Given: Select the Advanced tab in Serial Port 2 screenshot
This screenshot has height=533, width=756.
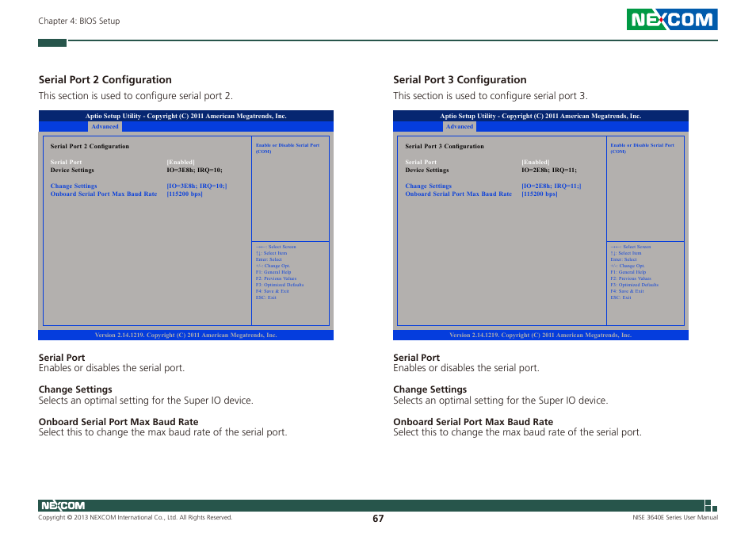Looking at the screenshot, I should (x=105, y=126).
